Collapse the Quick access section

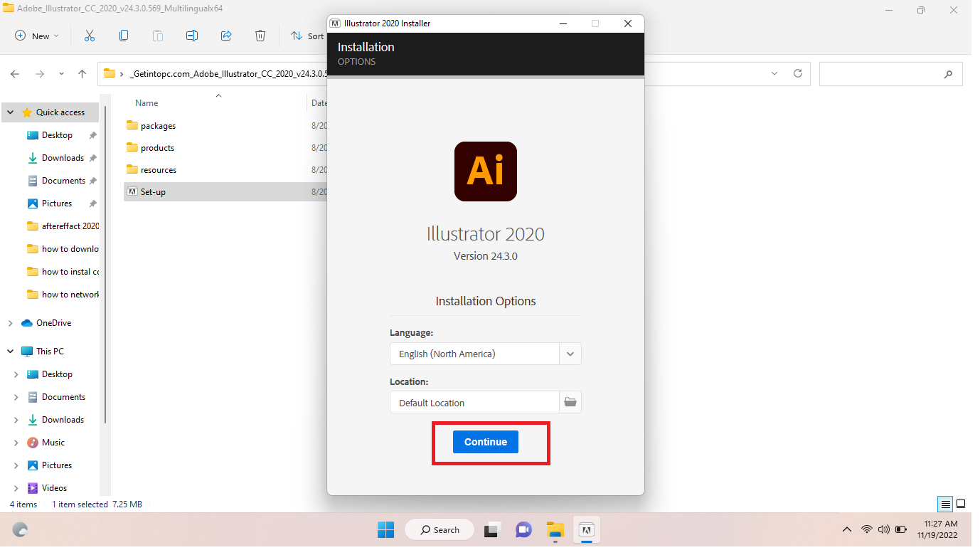[x=11, y=112]
